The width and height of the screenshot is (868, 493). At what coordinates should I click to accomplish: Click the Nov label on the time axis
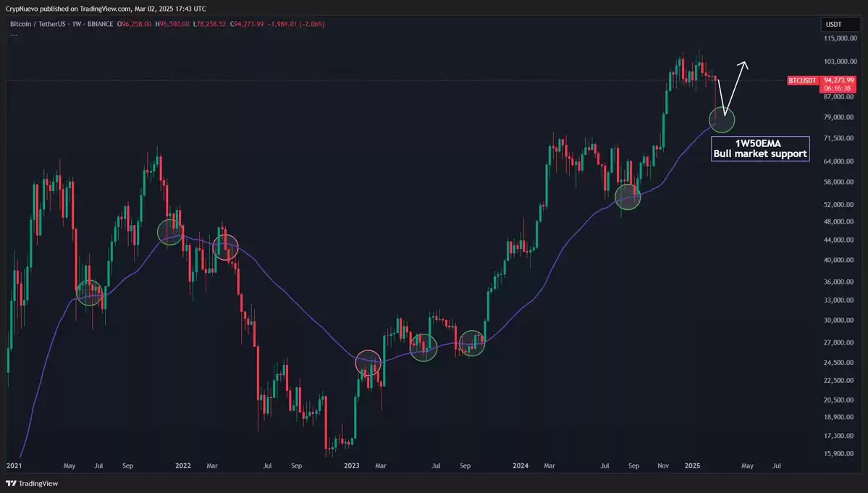click(x=663, y=466)
